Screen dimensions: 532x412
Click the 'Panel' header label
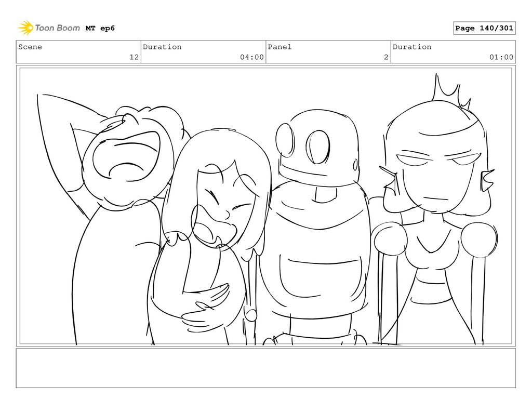coord(280,47)
